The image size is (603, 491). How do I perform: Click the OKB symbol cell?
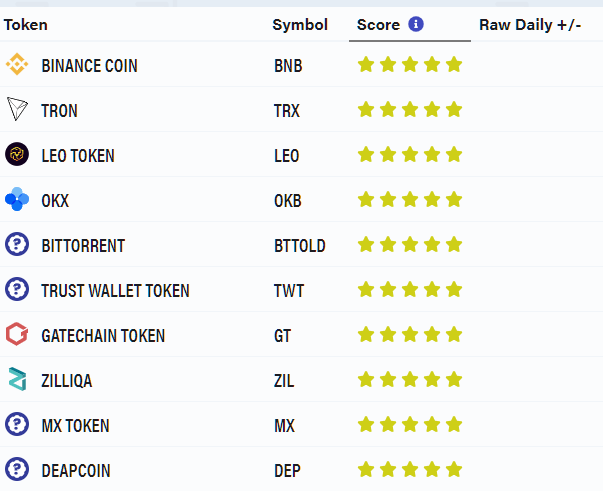[288, 201]
